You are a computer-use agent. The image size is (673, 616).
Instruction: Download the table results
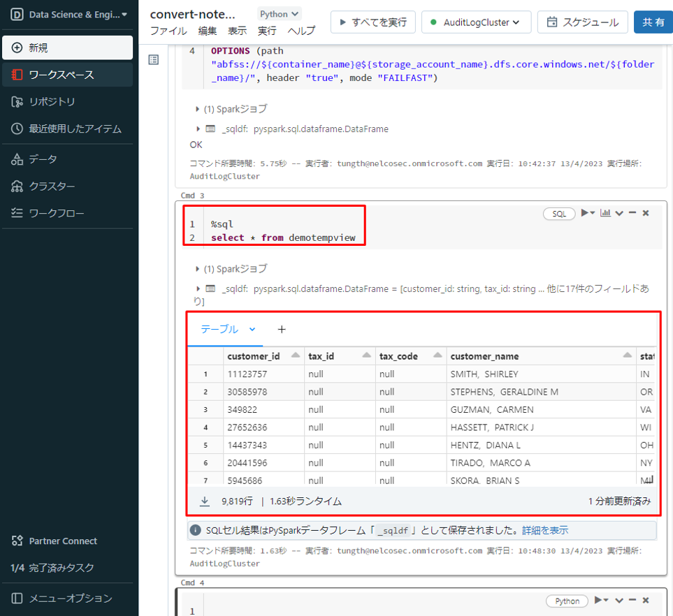(x=205, y=501)
